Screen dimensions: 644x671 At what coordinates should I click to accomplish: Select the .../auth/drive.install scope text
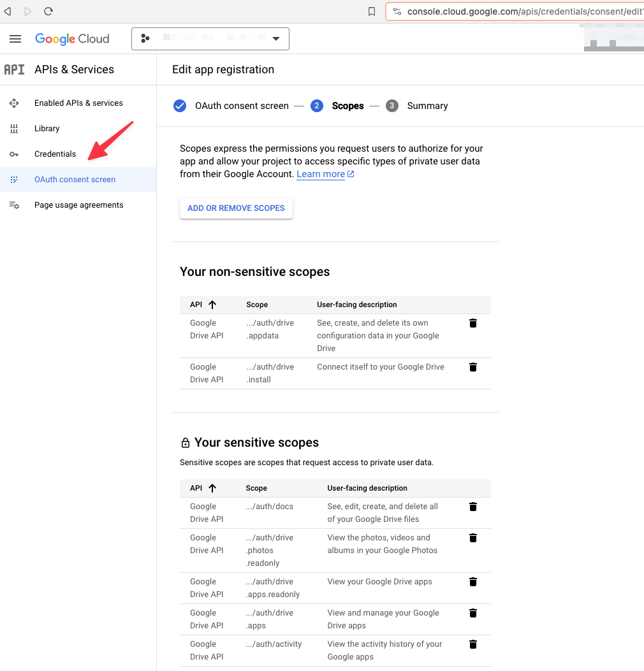point(270,373)
